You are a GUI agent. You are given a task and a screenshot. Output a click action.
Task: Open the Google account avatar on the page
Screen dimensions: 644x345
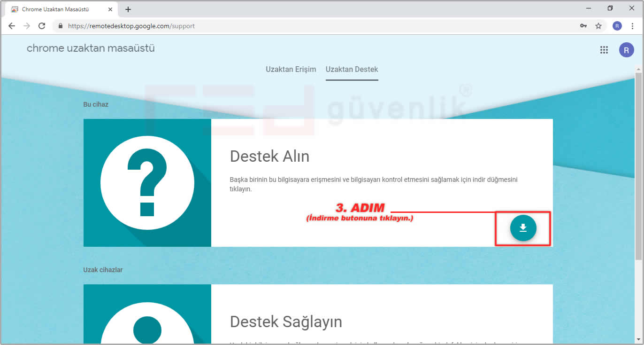(x=626, y=50)
